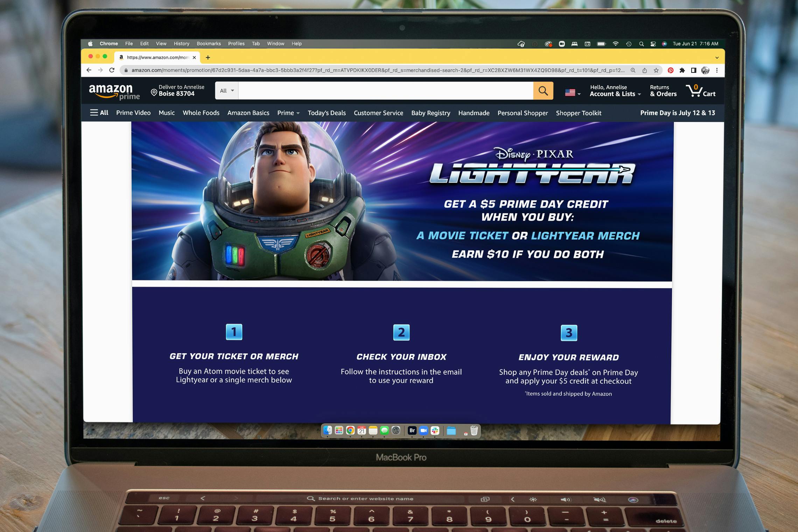The height and width of the screenshot is (532, 798).
Task: Open the All search category dropdown
Action: (227, 91)
